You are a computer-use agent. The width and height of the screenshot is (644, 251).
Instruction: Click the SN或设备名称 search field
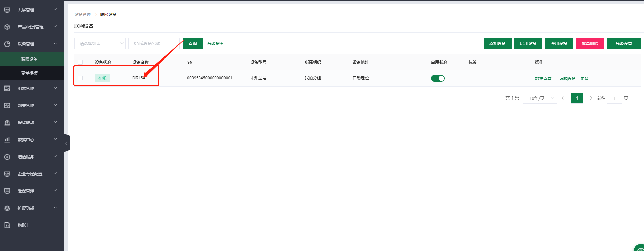click(154, 43)
